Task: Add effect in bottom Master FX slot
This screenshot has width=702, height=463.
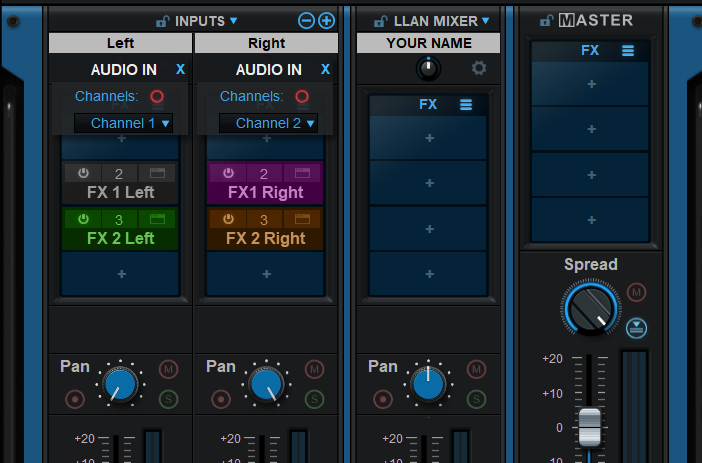Action: (x=591, y=220)
